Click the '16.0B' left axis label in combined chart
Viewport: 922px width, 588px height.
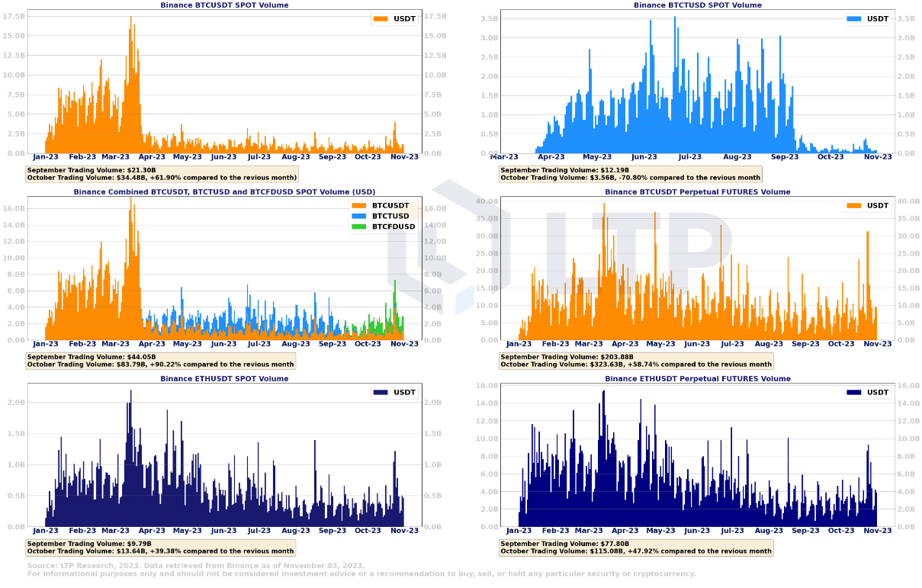[x=14, y=208]
